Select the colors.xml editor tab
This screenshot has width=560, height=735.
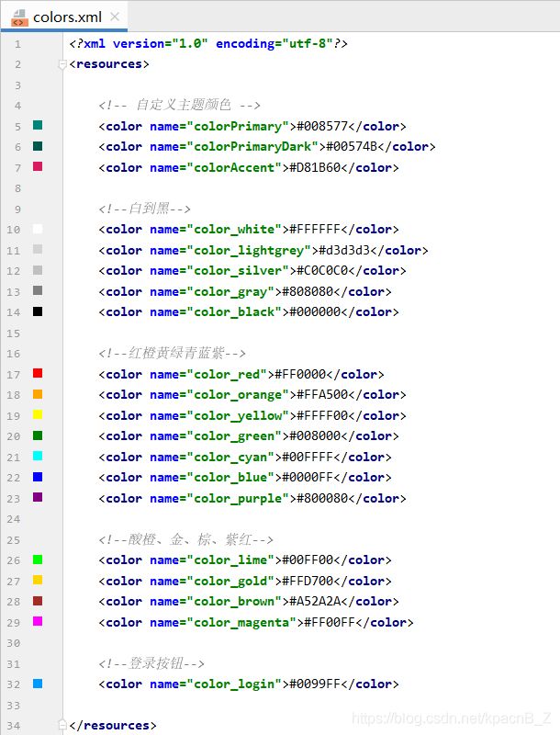pyautogui.click(x=64, y=17)
